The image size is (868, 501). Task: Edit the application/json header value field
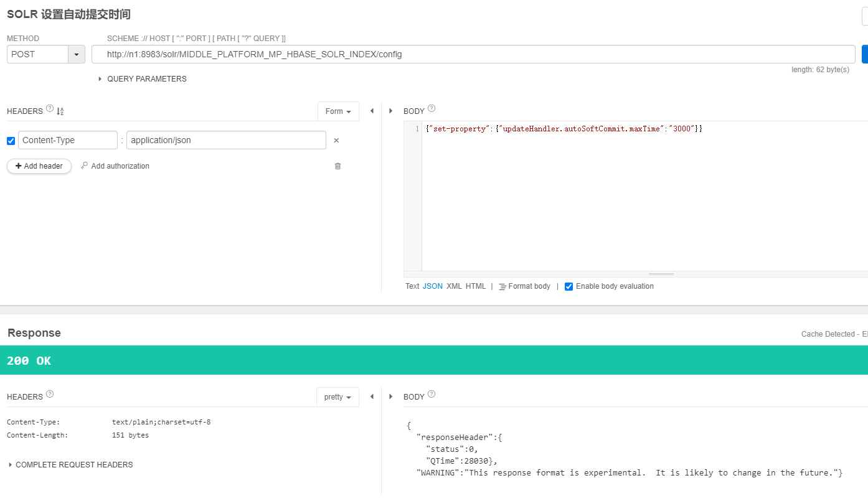(x=226, y=140)
